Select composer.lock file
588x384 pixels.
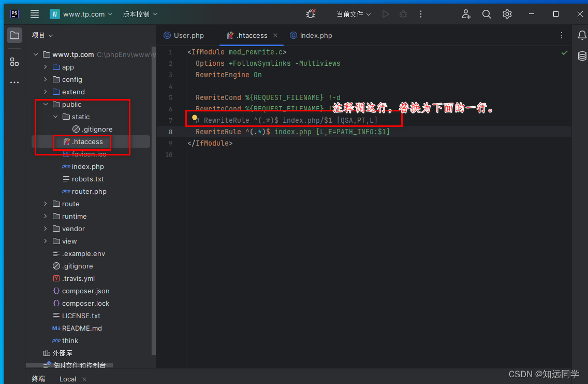coord(81,303)
